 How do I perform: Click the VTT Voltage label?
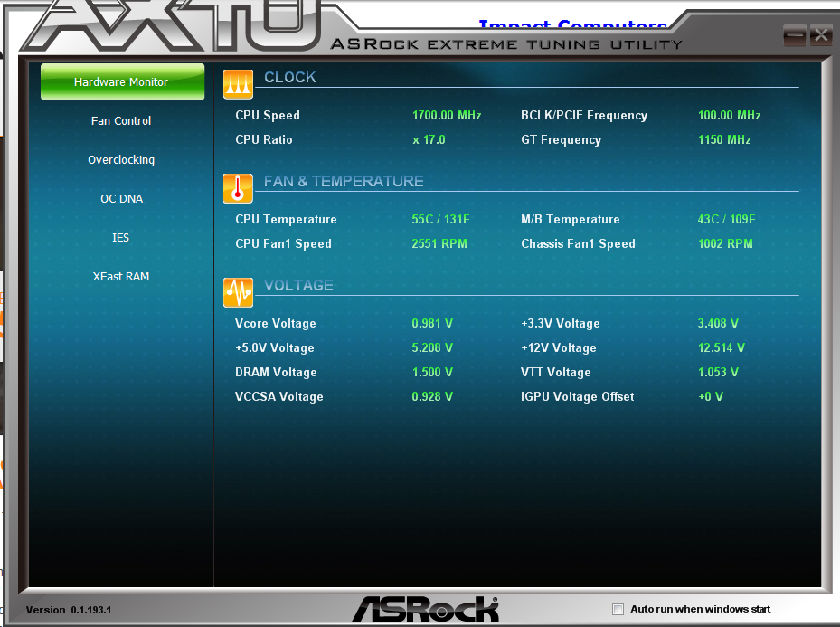[556, 373]
